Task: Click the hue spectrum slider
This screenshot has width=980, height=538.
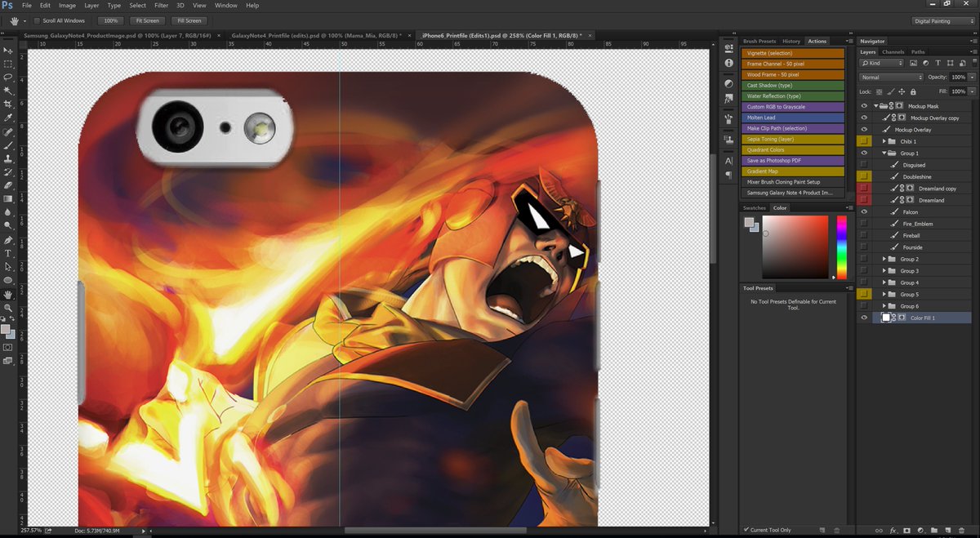Action: click(841, 247)
